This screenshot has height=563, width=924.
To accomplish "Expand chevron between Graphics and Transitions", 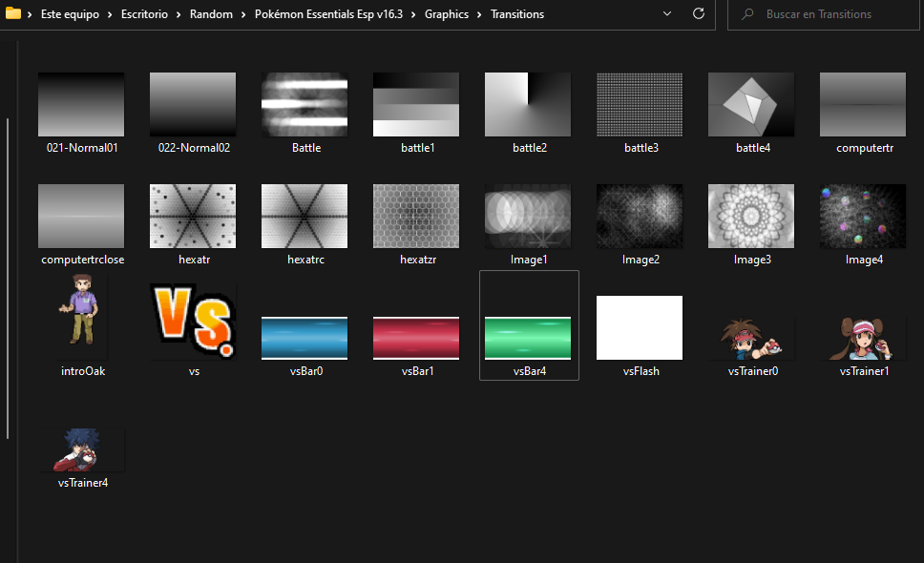I will point(480,14).
